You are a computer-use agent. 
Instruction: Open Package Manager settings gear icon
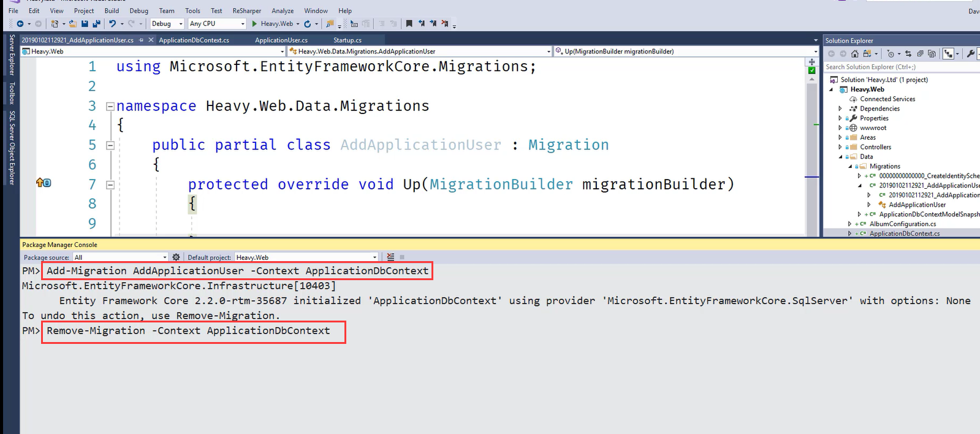click(x=177, y=257)
